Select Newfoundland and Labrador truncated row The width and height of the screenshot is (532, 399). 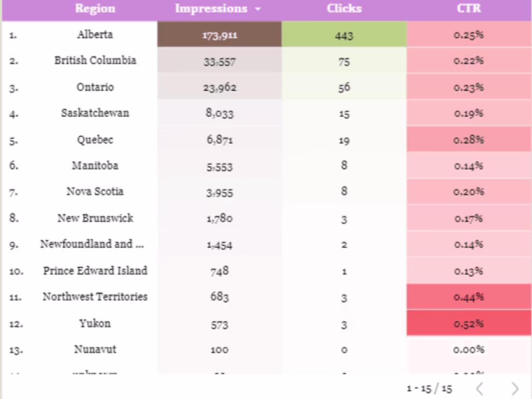(92, 244)
